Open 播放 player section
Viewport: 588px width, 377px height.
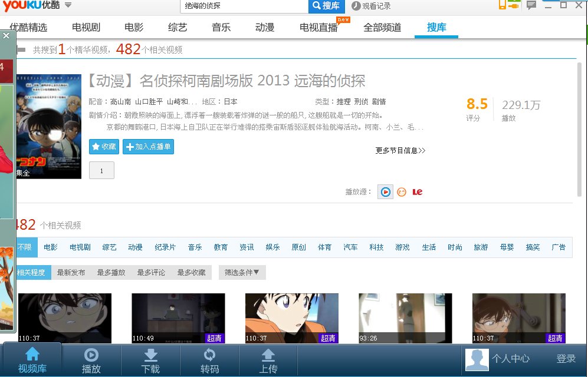91,360
